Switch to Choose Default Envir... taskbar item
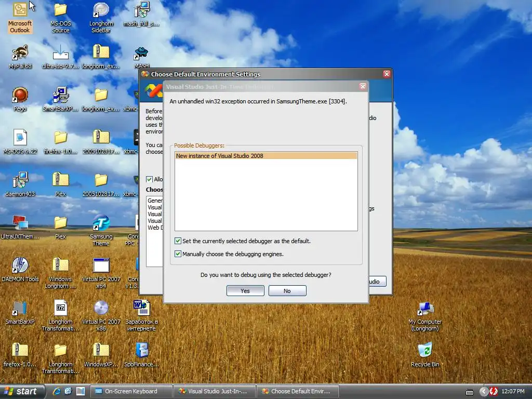 [x=297, y=391]
